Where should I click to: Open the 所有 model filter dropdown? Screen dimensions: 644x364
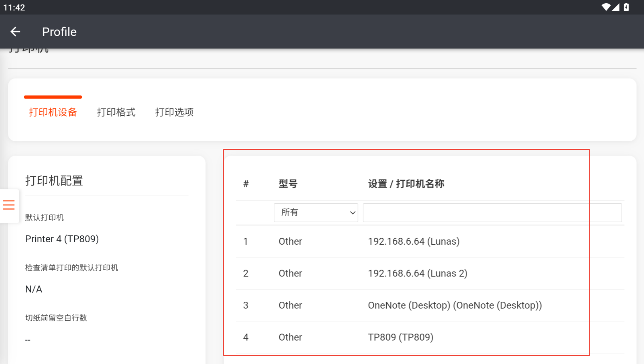[x=316, y=213]
